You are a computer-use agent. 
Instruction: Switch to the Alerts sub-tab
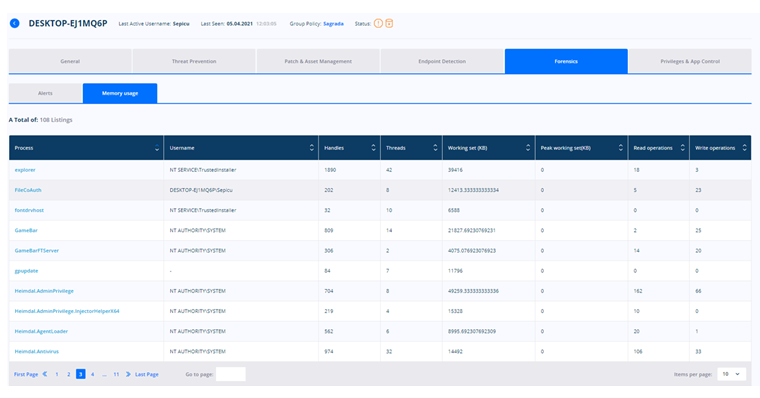point(45,93)
